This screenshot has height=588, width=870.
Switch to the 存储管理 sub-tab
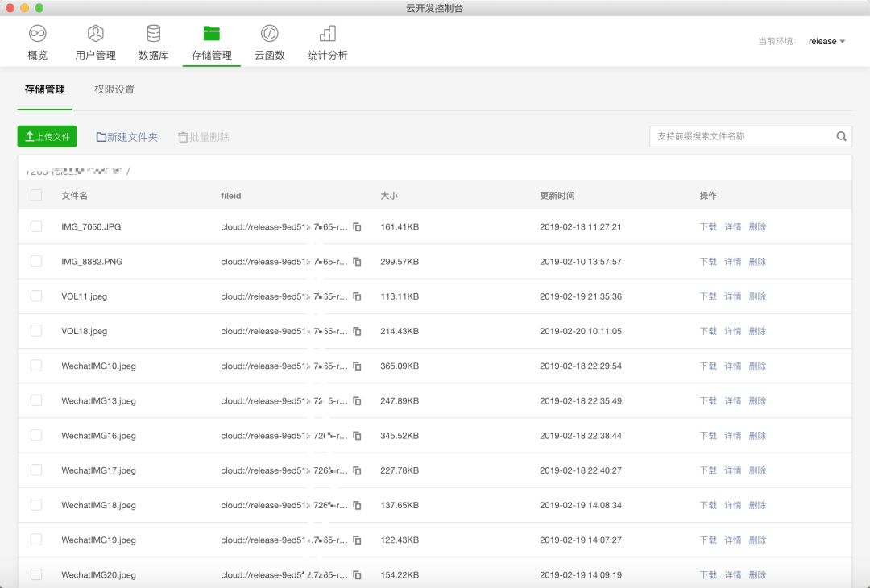45,89
